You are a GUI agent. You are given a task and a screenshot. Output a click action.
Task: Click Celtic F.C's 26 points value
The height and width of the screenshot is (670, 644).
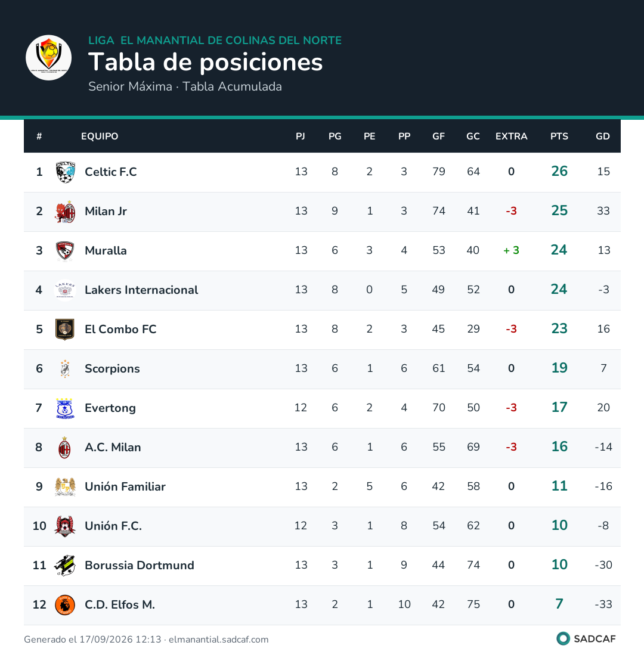tap(559, 171)
